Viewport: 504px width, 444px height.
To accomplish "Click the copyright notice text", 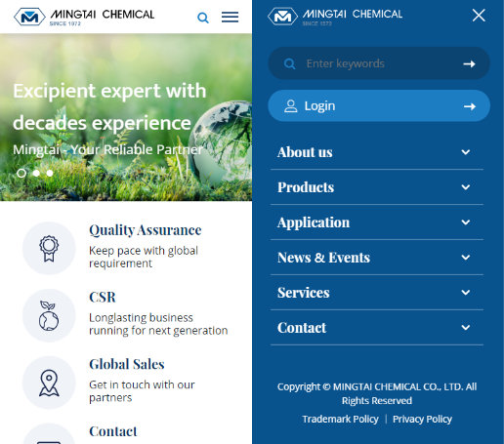I will 377,393.
